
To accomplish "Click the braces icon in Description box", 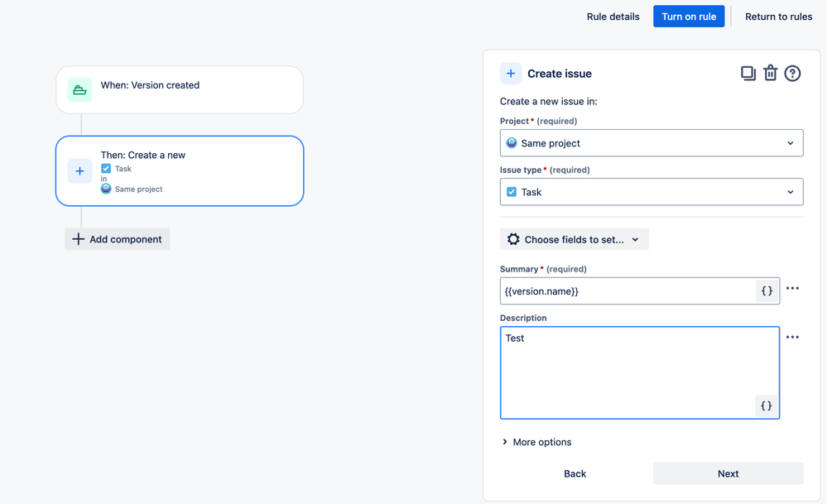I will (767, 406).
